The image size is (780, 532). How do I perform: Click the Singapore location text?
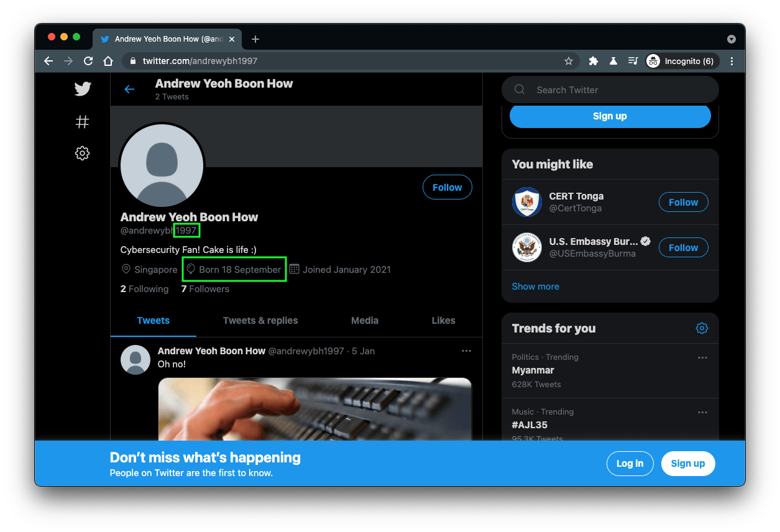(x=156, y=270)
